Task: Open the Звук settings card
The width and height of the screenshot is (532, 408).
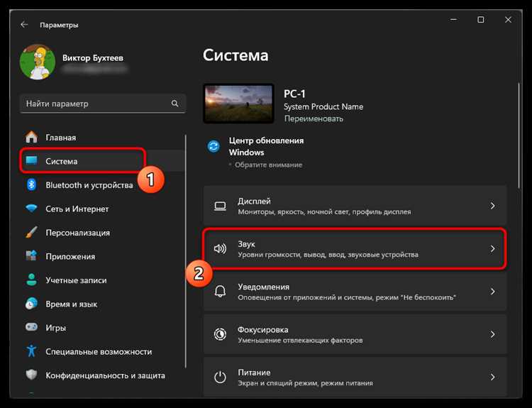Action: 355,248
